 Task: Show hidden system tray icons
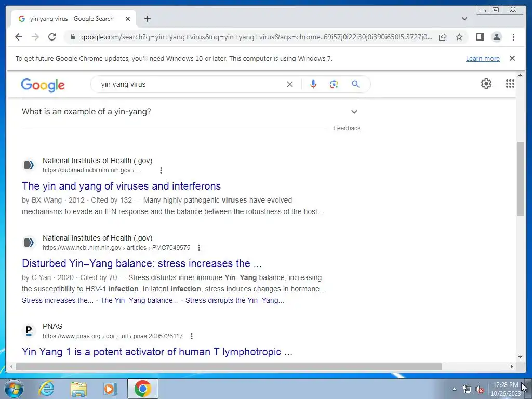pyautogui.click(x=454, y=389)
